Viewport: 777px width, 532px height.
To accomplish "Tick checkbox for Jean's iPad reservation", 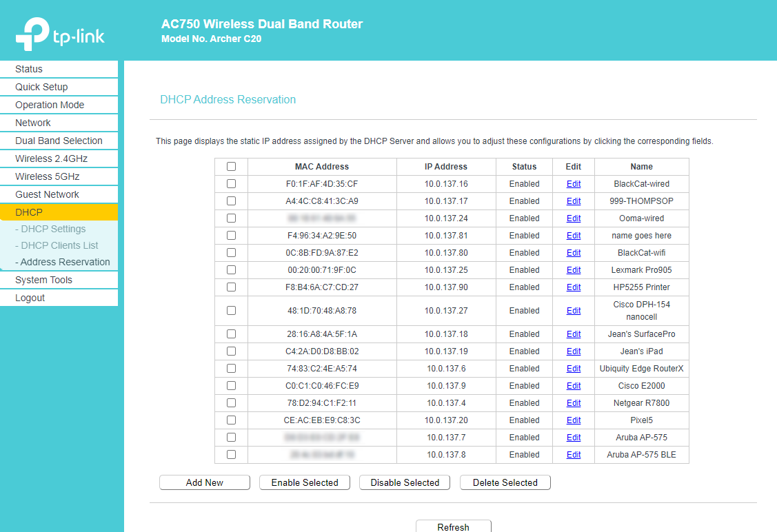I will point(231,351).
